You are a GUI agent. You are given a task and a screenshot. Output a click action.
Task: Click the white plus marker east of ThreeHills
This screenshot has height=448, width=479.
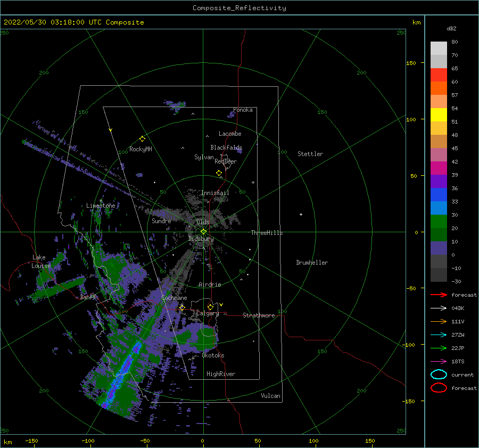301,214
